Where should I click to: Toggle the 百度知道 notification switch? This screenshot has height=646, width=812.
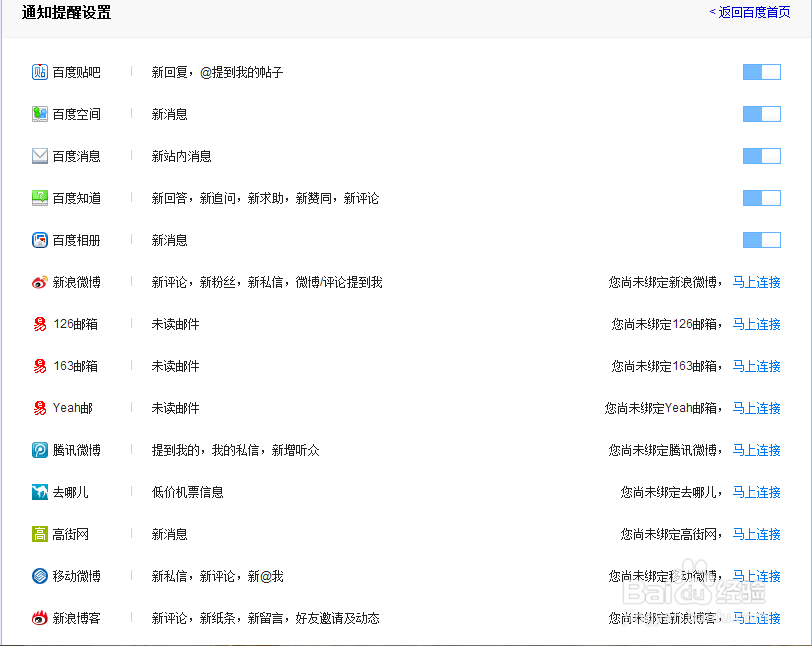pos(762,198)
